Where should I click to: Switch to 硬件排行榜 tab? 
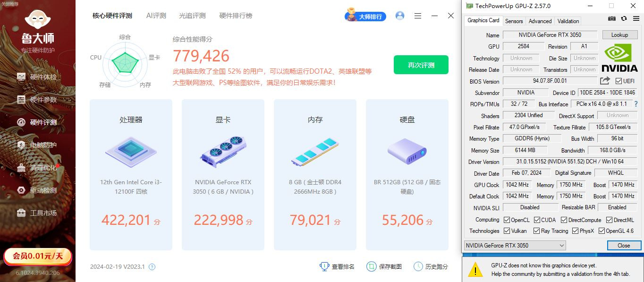[236, 16]
